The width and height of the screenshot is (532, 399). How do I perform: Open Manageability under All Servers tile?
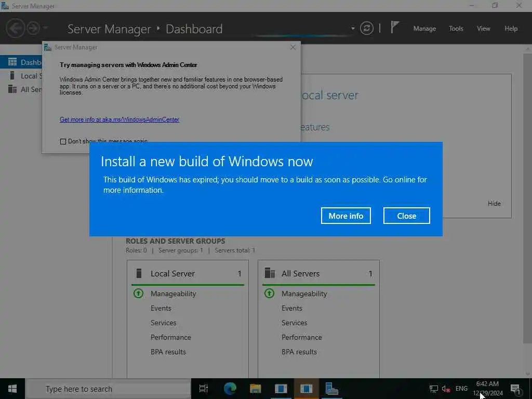tap(304, 294)
